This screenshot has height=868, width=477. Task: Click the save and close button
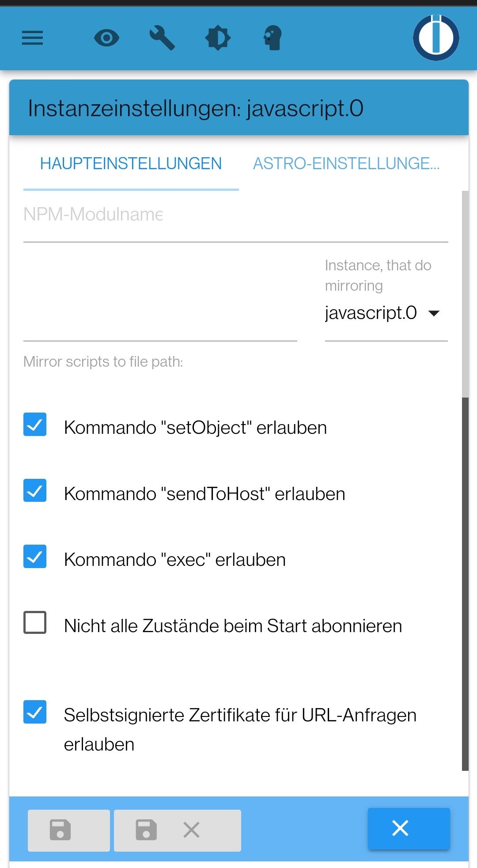tap(177, 830)
